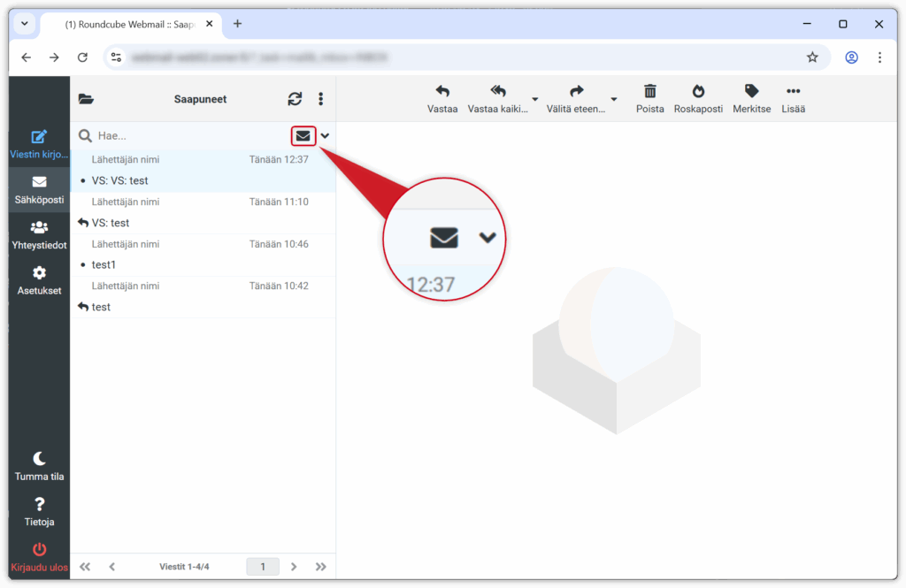Image resolution: width=906 pixels, height=588 pixels.
Task: Open reply-all dropdown arrow
Action: pos(534,98)
